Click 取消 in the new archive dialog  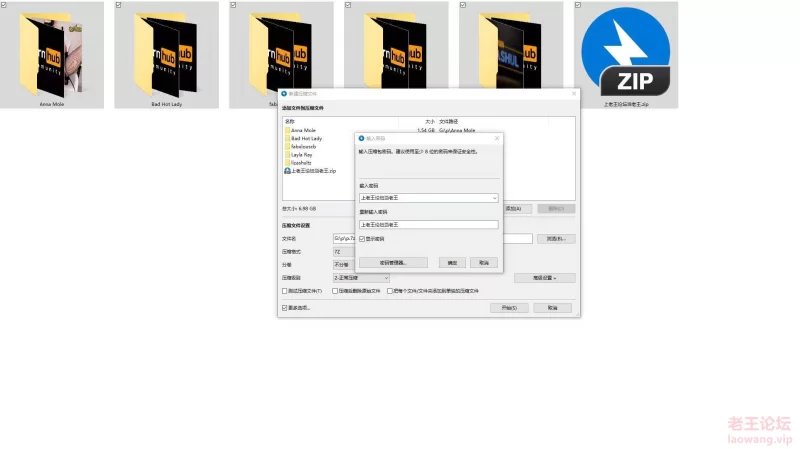pyautogui.click(x=553, y=308)
